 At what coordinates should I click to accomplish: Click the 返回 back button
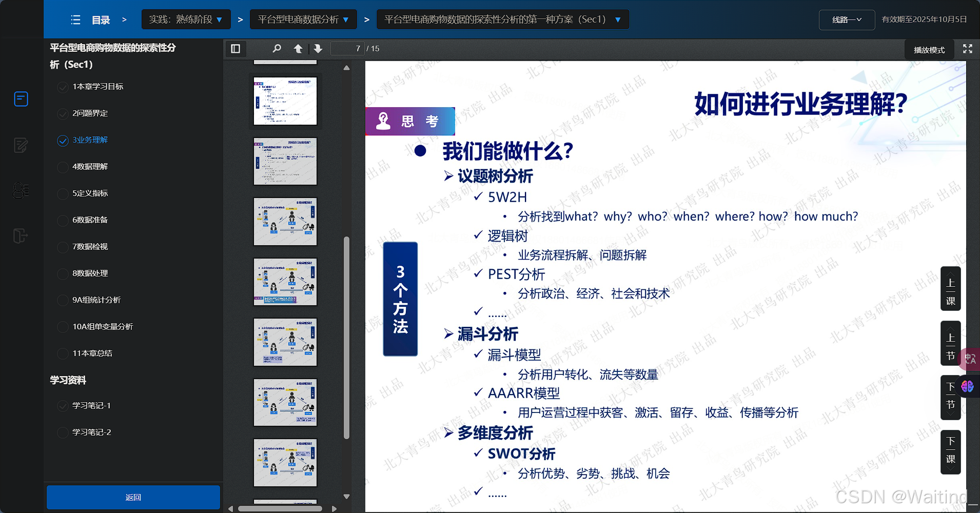coord(133,497)
